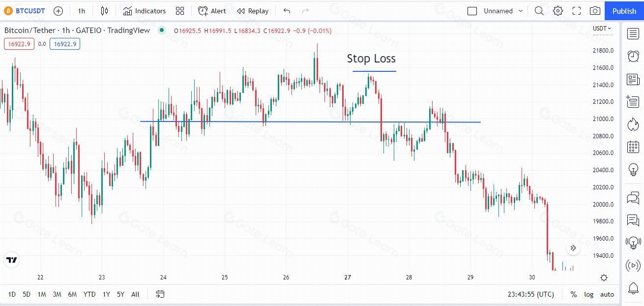Select the YTD time range
644x306 pixels.
tap(89, 294)
